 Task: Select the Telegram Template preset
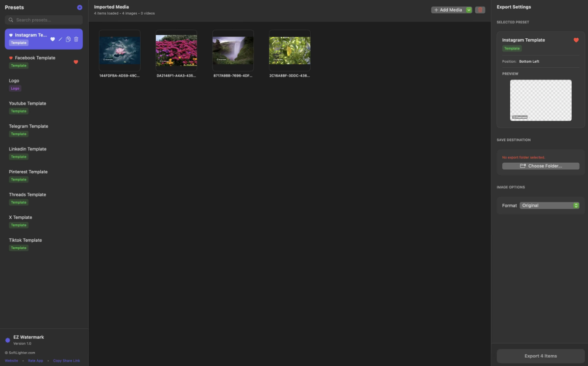(44, 130)
